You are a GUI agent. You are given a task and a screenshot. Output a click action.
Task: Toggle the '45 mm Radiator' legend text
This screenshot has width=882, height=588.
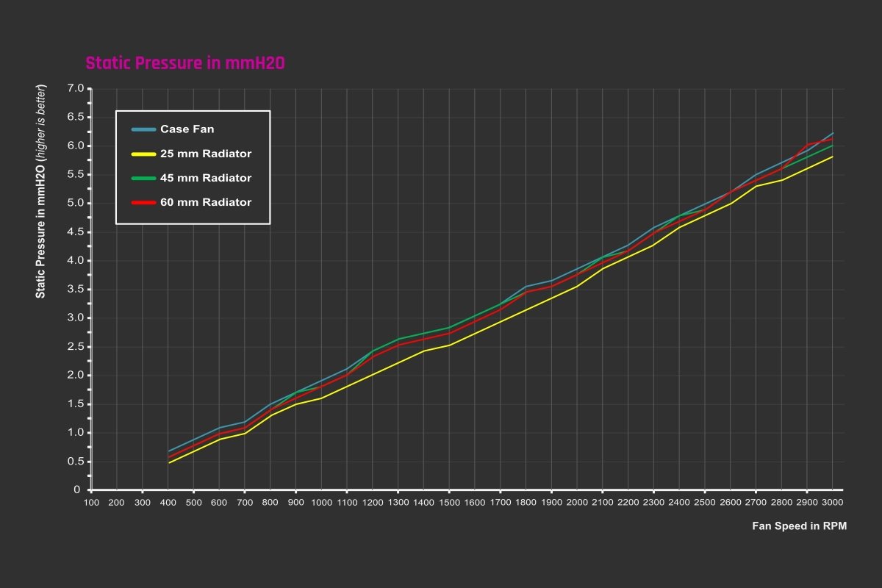click(x=206, y=179)
